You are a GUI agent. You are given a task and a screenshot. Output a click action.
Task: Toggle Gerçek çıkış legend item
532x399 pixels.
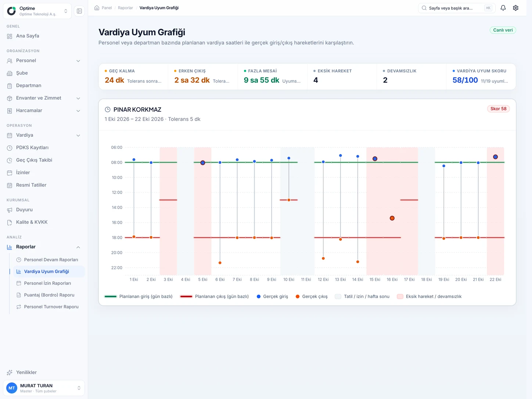tap(312, 296)
